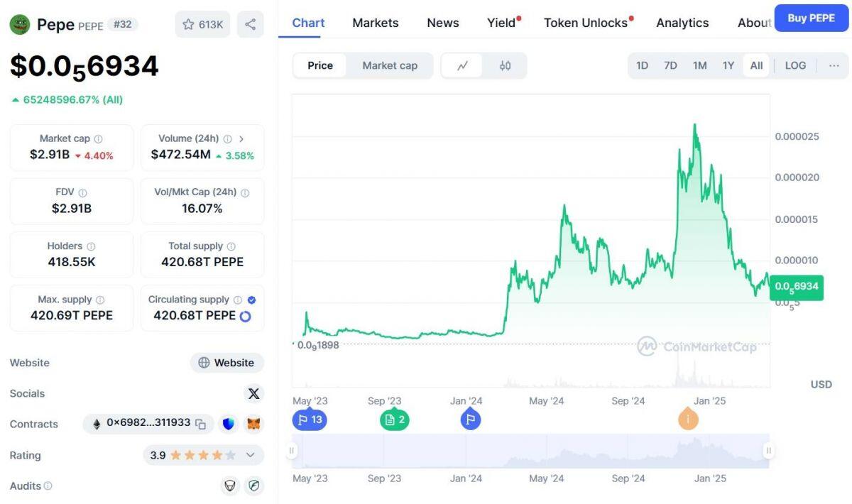Copy the contract address

point(201,424)
